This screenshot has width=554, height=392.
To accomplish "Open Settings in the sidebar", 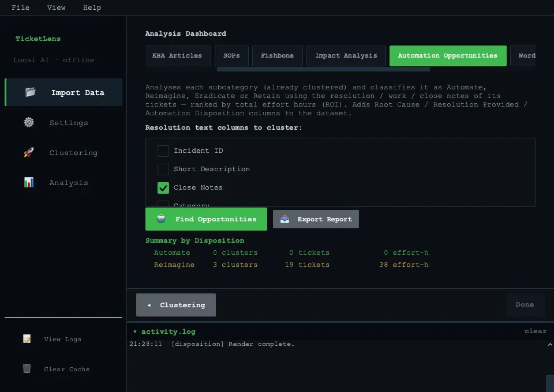I will (x=63, y=122).
